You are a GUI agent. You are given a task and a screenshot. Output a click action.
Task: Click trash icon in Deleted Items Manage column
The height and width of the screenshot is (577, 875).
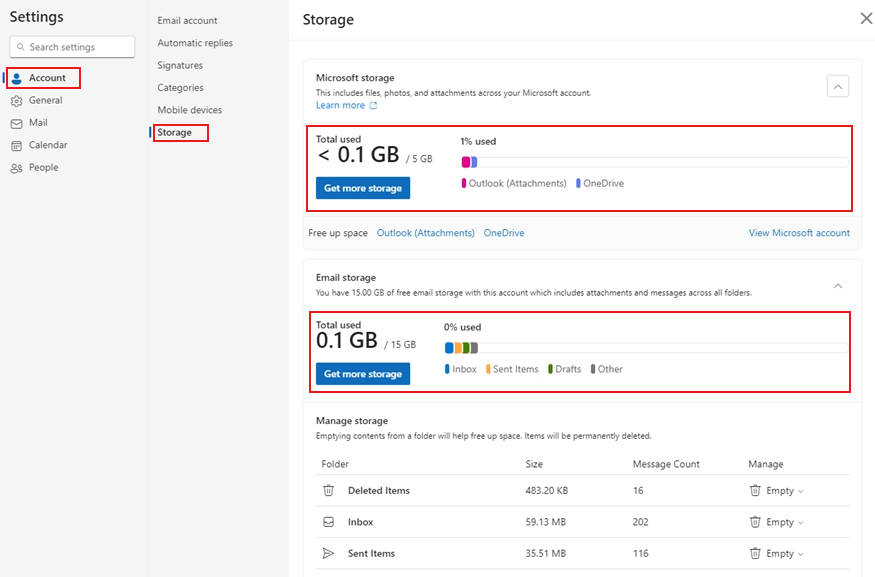pyautogui.click(x=755, y=491)
